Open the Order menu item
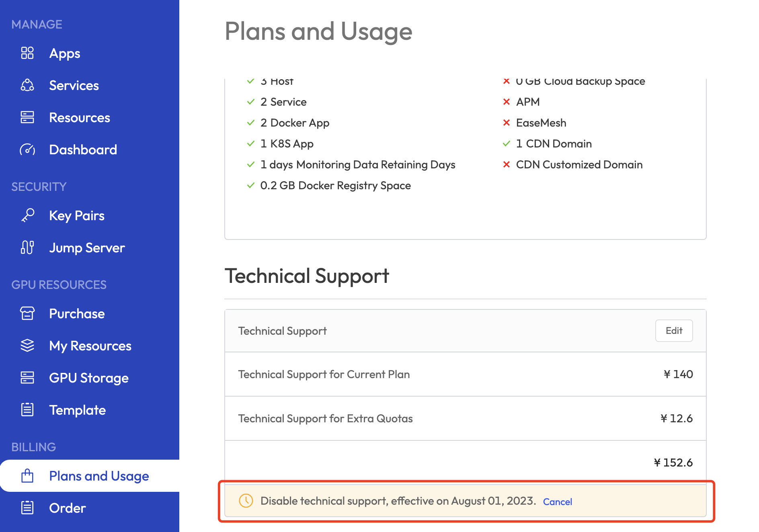The height and width of the screenshot is (532, 759). pyautogui.click(x=67, y=508)
